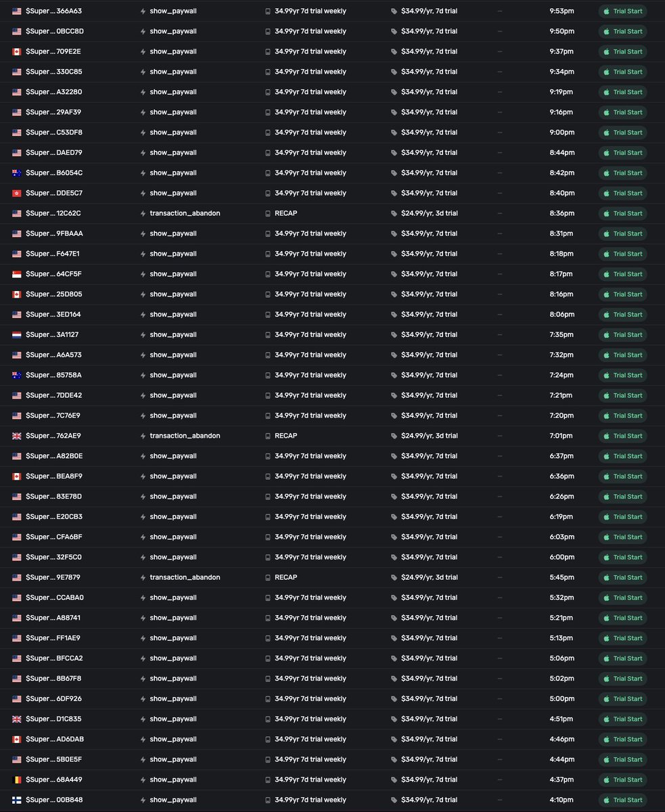Open user $Super... BEA8F9
This screenshot has width=665, height=812.
(x=54, y=476)
